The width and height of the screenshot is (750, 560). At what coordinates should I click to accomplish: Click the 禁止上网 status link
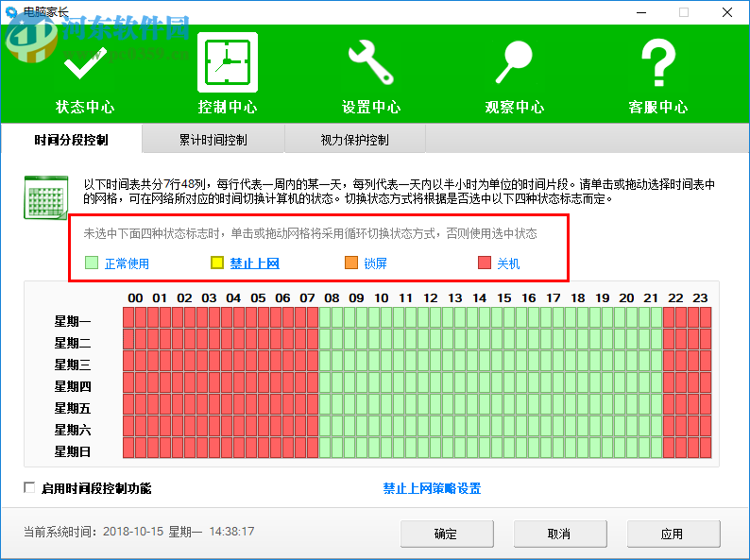click(254, 263)
